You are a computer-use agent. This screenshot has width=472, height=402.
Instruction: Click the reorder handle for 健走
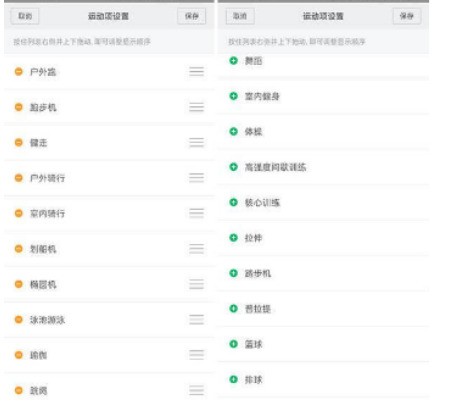tap(196, 142)
